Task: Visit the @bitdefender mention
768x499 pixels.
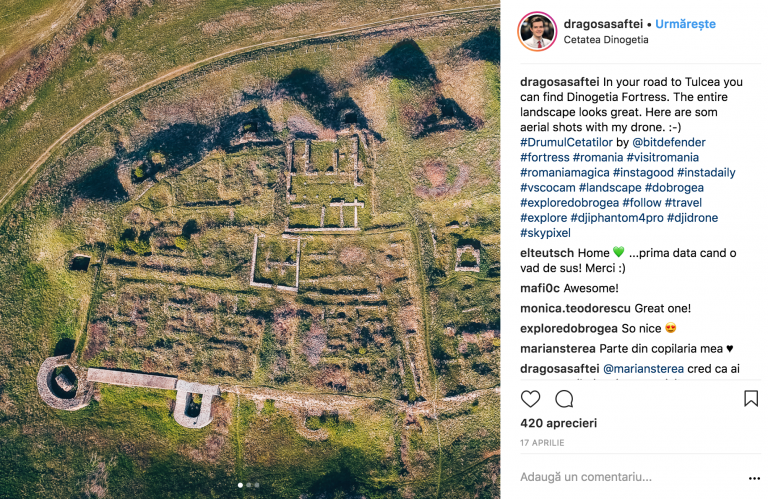Action: coord(669,142)
